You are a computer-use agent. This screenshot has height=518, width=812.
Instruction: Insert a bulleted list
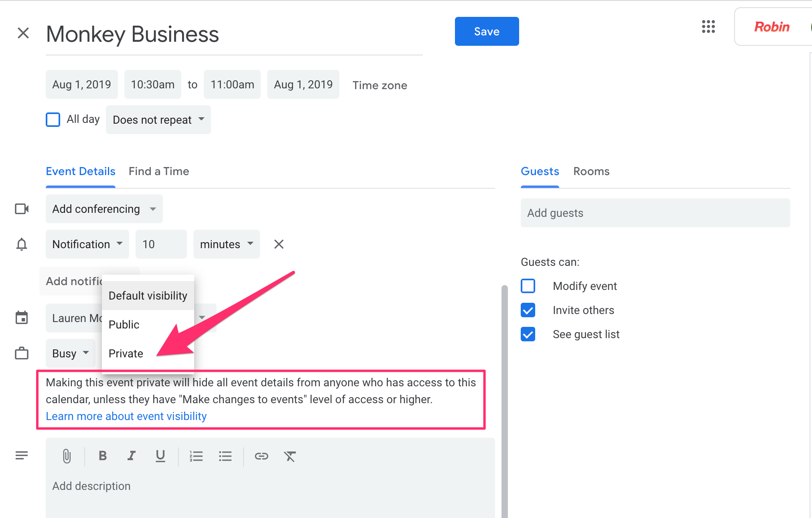point(225,456)
